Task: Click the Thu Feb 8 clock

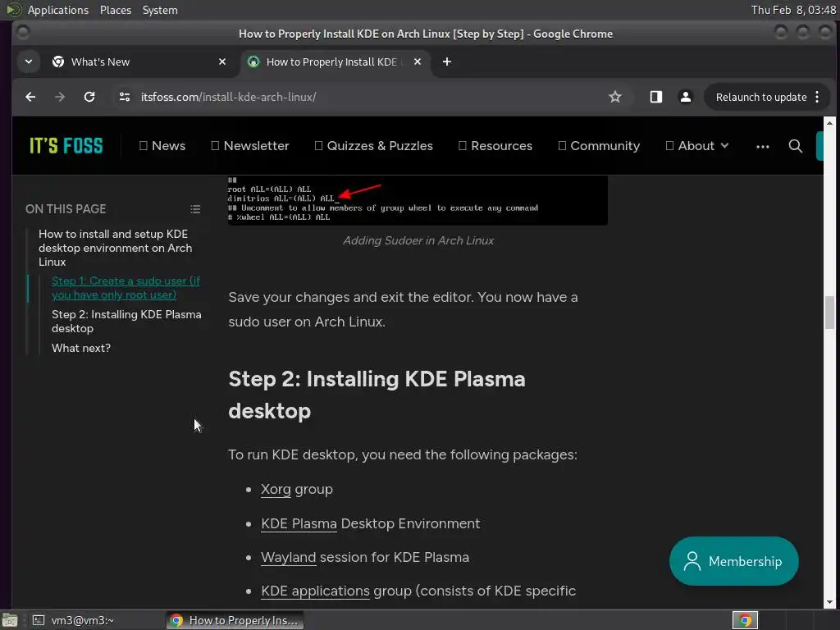Action: tap(793, 10)
